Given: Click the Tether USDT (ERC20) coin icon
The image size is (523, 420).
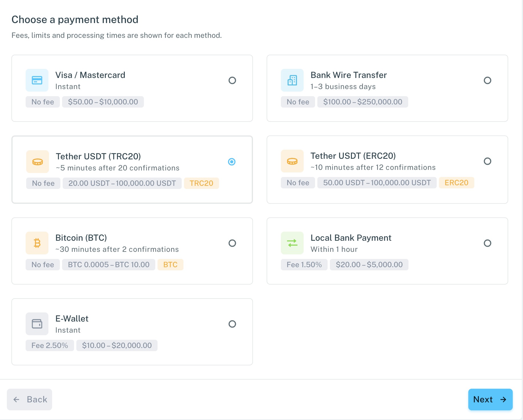Looking at the screenshot, I should click(x=292, y=161).
